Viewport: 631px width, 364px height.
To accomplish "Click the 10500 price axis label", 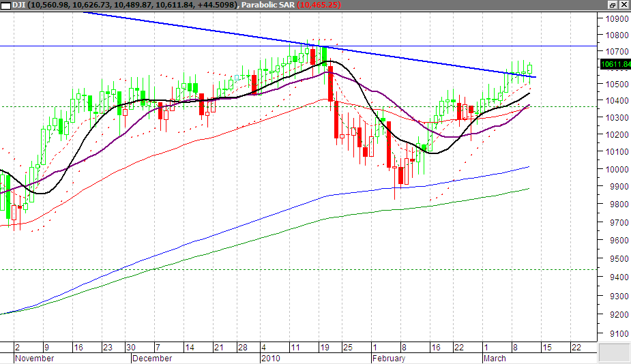I will pos(617,84).
